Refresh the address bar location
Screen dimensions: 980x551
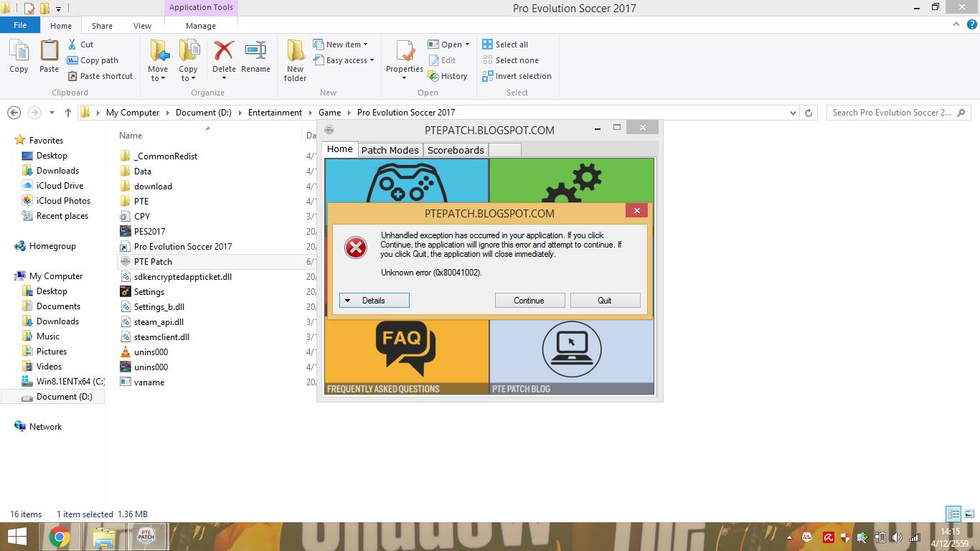809,113
